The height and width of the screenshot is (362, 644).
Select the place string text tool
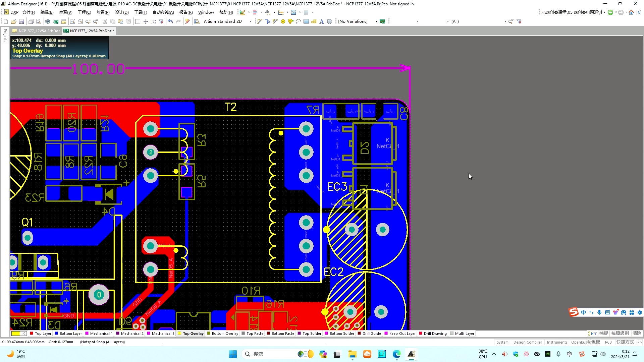coord(321,21)
